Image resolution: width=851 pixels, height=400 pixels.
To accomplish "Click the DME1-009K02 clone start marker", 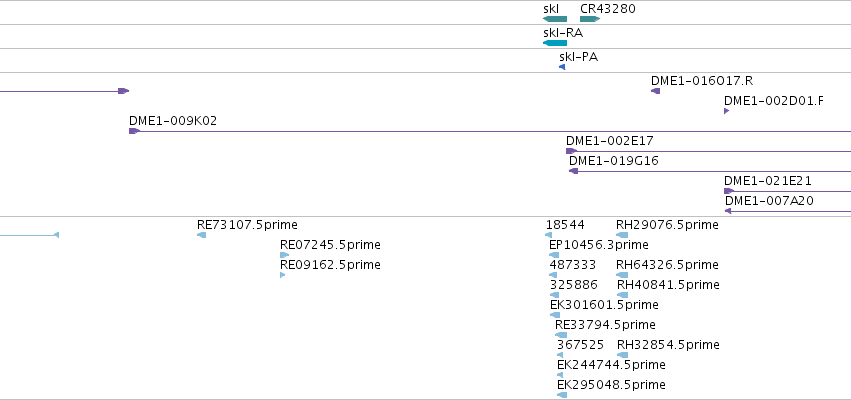I will coord(134,131).
